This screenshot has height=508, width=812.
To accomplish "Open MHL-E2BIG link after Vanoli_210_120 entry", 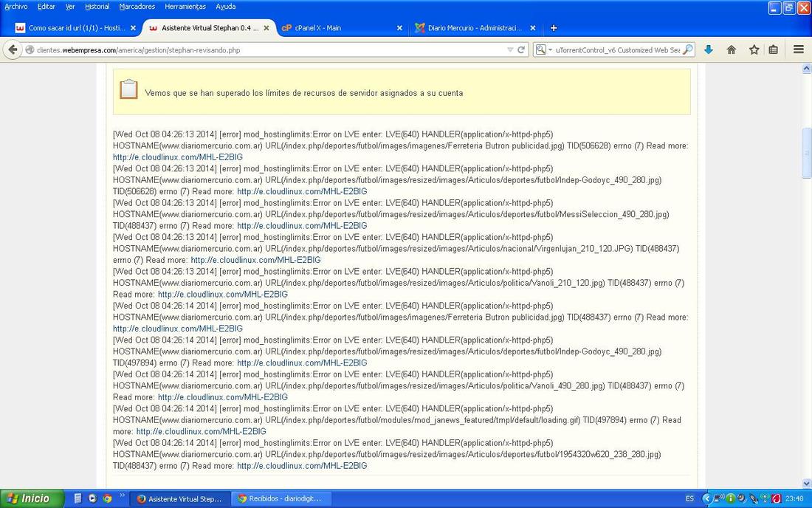I will (223, 294).
